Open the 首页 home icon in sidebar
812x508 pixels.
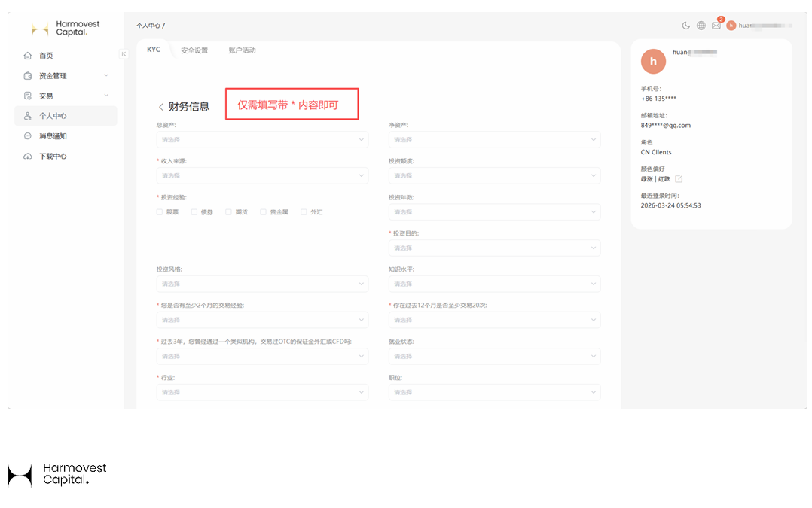pos(27,56)
